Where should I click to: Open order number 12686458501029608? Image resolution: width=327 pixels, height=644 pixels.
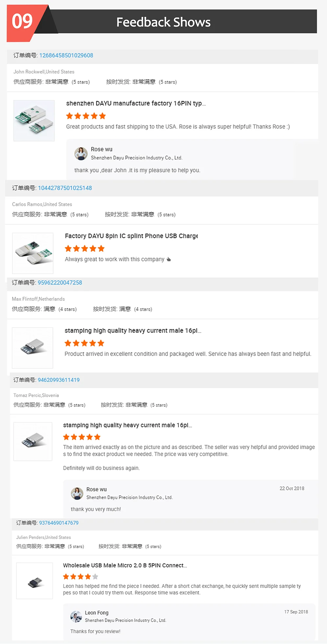pyautogui.click(x=66, y=56)
